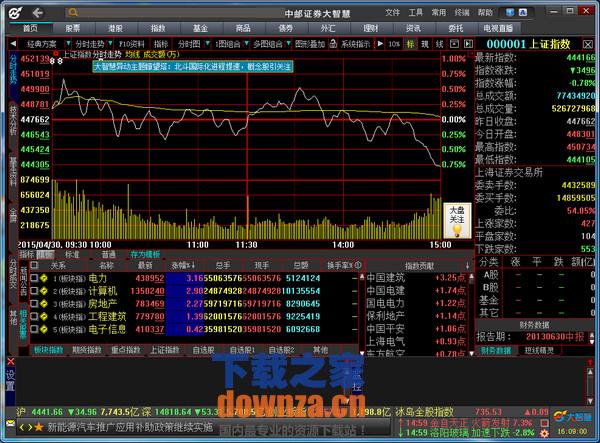Click the F10资料 button
The image size is (600, 443).
(131, 44)
